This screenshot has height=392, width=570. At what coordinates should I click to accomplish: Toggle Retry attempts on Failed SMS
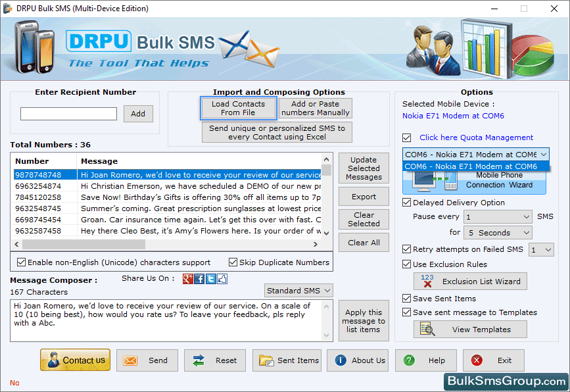(x=407, y=249)
